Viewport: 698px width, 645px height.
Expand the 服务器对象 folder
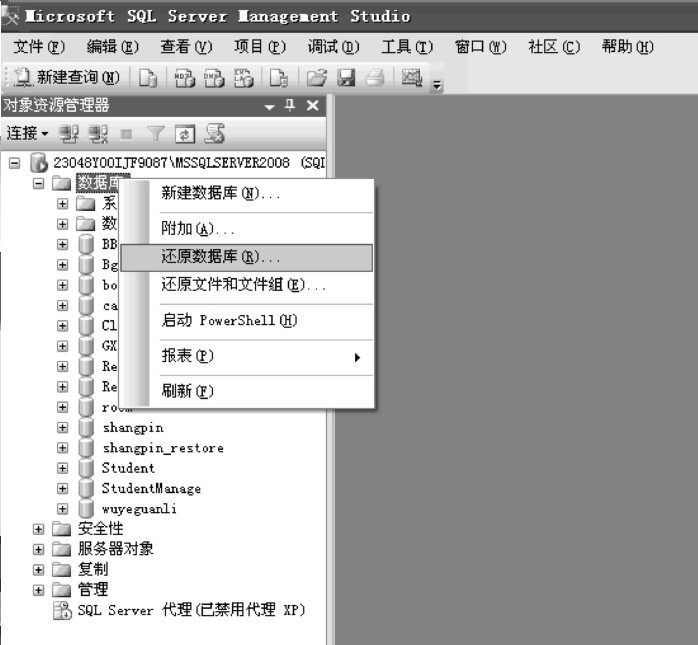(x=39, y=549)
